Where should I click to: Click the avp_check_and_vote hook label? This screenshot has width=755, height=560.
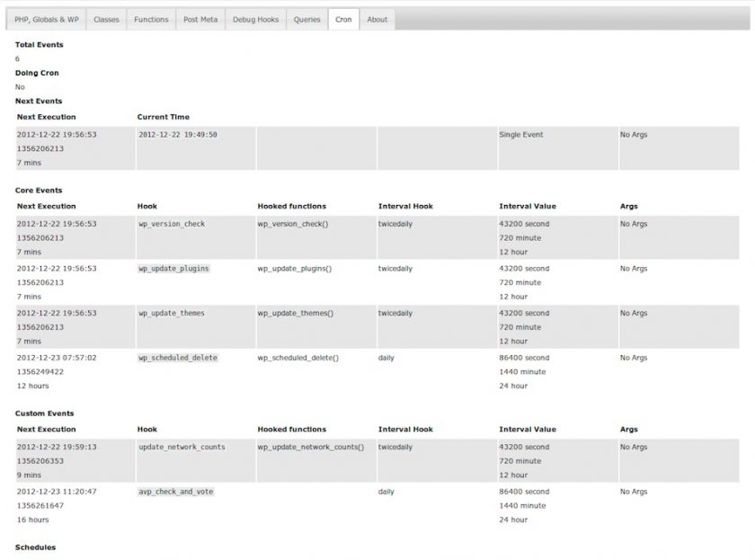(176, 492)
